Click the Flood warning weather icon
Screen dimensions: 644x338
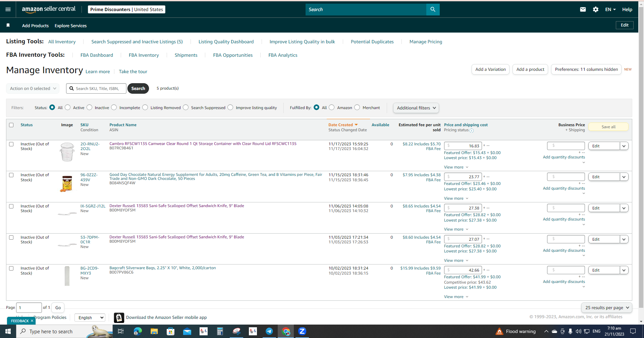[499, 331]
